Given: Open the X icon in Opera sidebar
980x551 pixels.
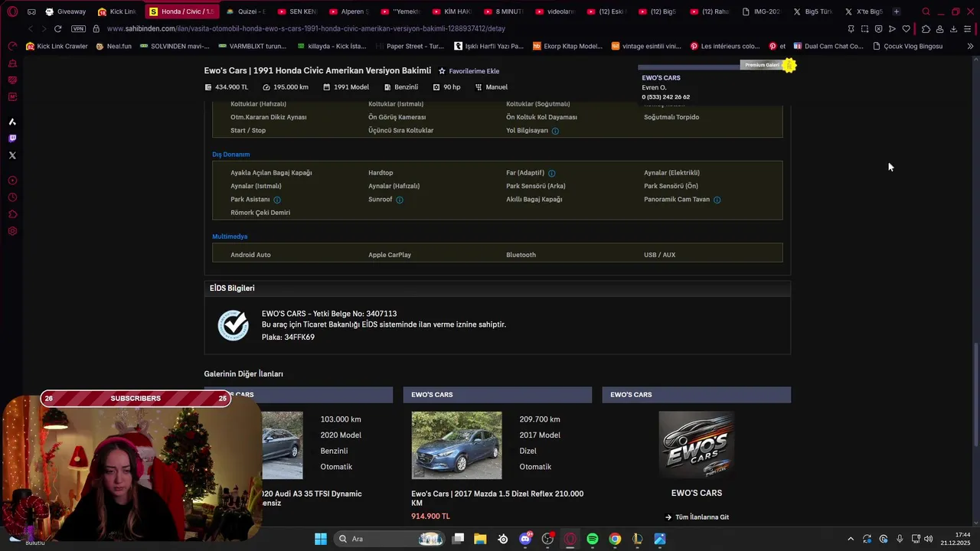Looking at the screenshot, I should click(x=12, y=155).
